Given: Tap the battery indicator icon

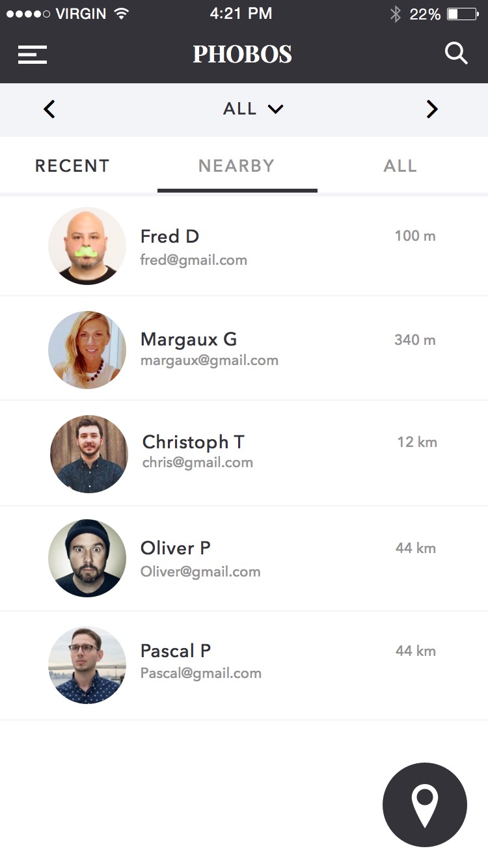Looking at the screenshot, I should point(463,14).
